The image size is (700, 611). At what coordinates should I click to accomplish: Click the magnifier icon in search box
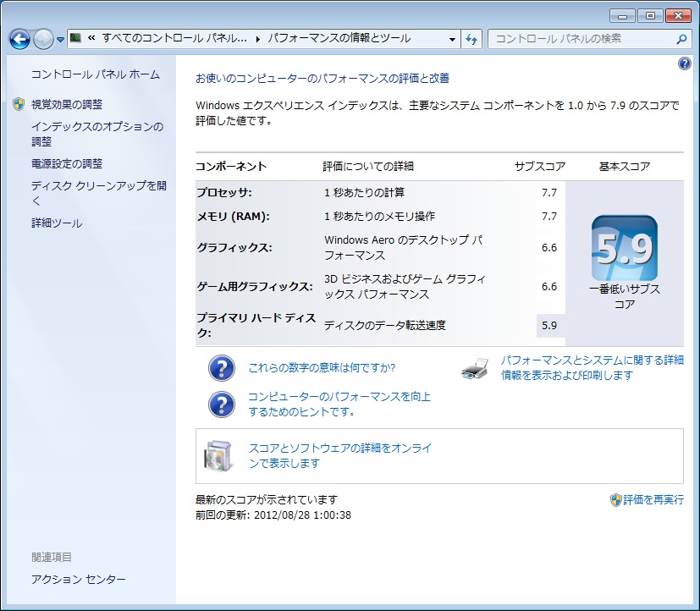[x=681, y=39]
